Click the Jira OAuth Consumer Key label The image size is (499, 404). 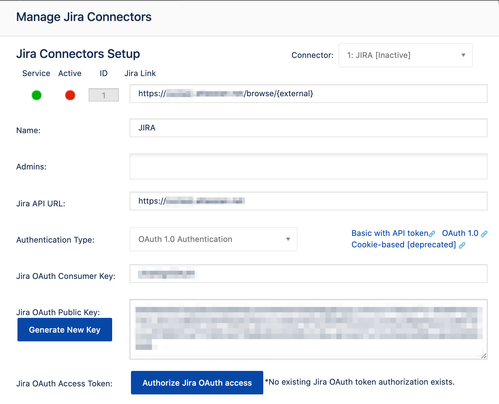pos(66,276)
